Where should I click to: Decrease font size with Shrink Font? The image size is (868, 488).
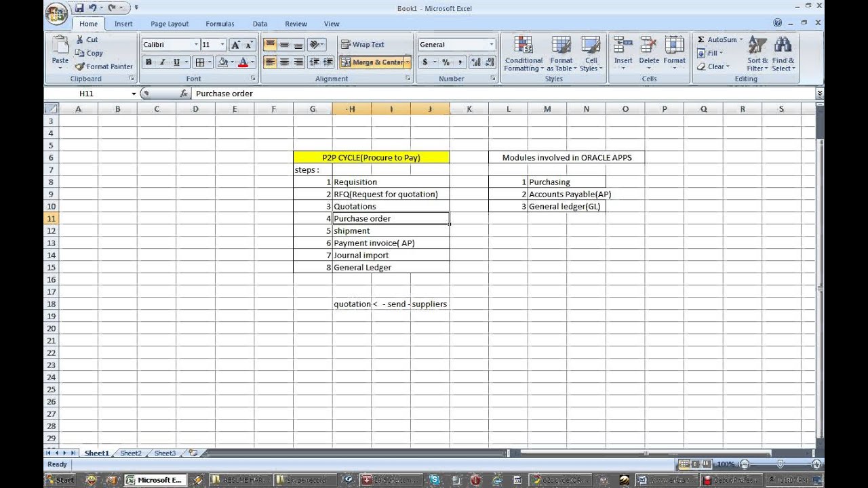point(249,45)
